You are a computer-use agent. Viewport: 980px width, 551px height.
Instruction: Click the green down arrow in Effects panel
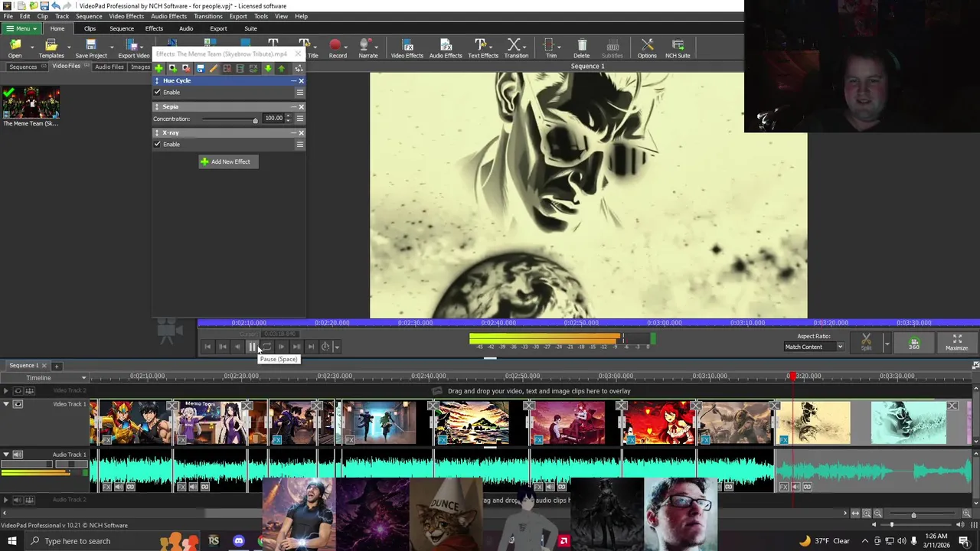click(x=268, y=69)
